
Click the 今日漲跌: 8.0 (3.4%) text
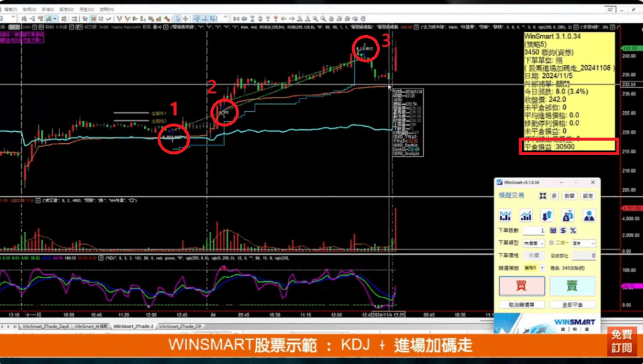coord(556,92)
